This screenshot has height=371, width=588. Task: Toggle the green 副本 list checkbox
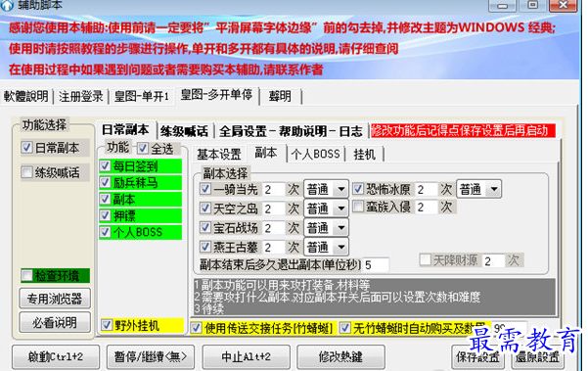coord(105,199)
